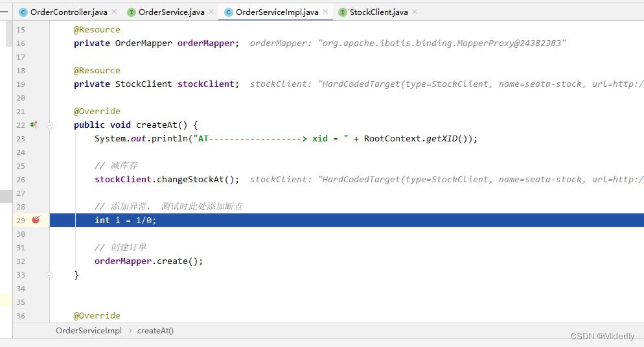This screenshot has width=644, height=347.
Task: Click the OrderServiceImpl.java class file icon
Action: (x=229, y=12)
